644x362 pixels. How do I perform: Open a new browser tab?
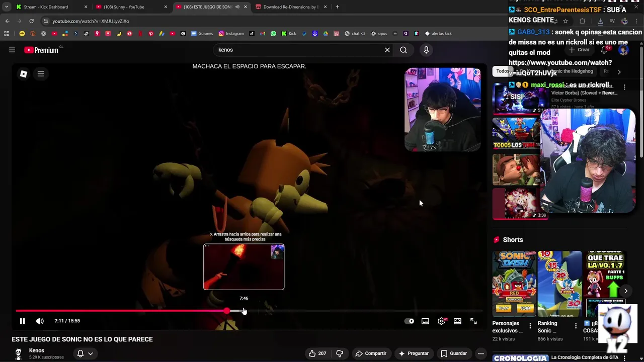click(x=337, y=7)
